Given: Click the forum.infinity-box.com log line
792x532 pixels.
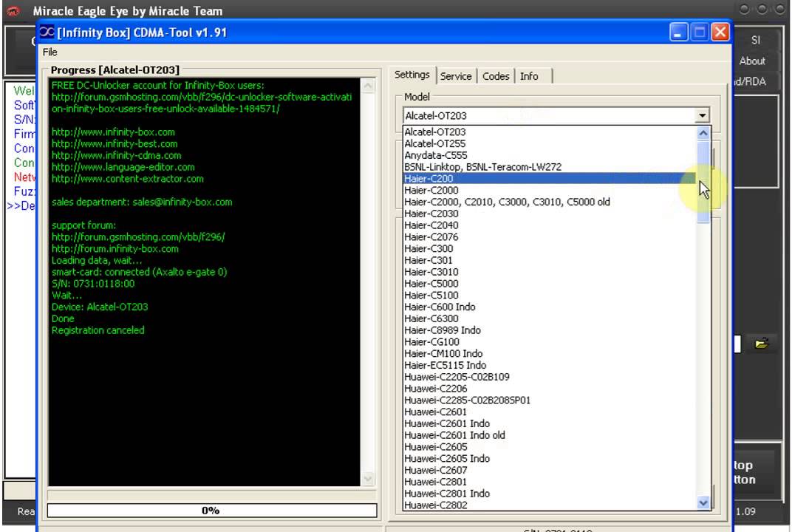Looking at the screenshot, I should [115, 248].
